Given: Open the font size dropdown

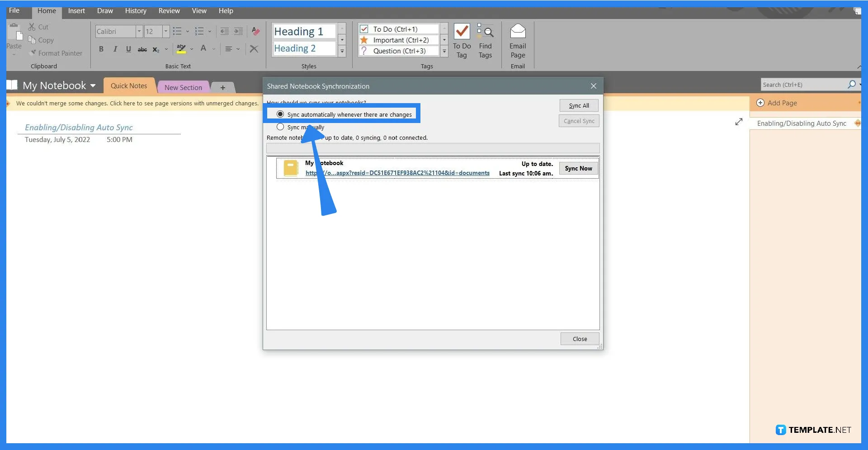Looking at the screenshot, I should coord(165,32).
